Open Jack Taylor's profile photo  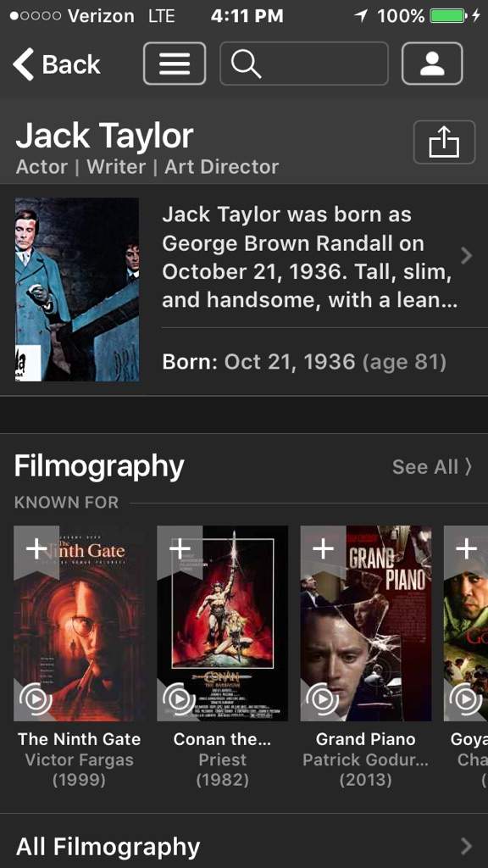tap(77, 290)
